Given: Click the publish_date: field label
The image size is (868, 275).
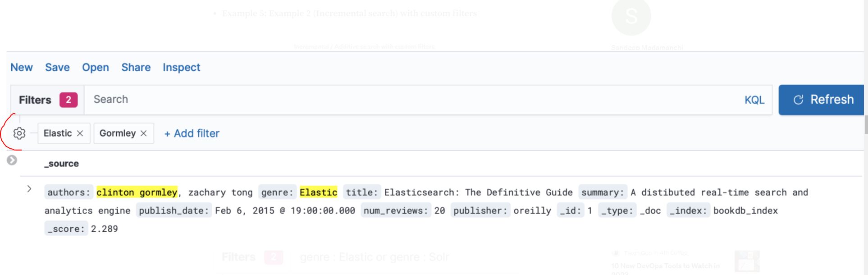Looking at the screenshot, I should coord(174,211).
